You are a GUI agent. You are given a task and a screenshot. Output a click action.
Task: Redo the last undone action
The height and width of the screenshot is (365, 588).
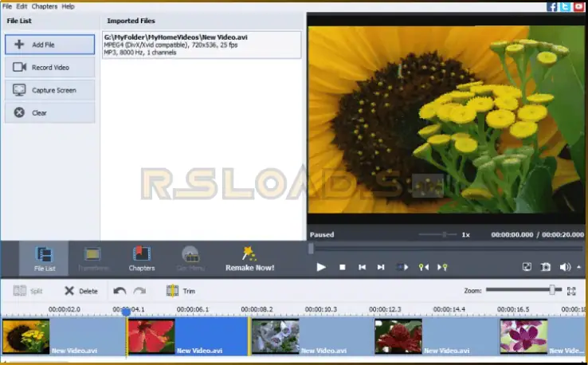[x=139, y=291]
